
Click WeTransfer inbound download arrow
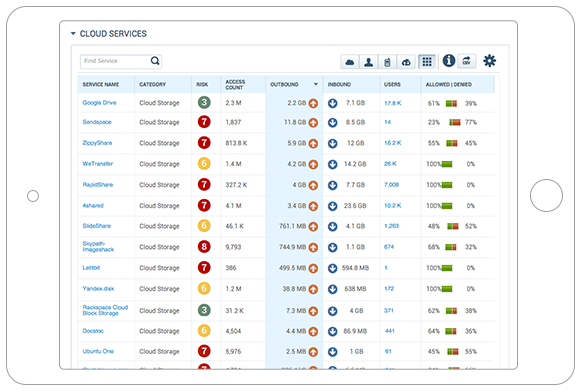(332, 164)
